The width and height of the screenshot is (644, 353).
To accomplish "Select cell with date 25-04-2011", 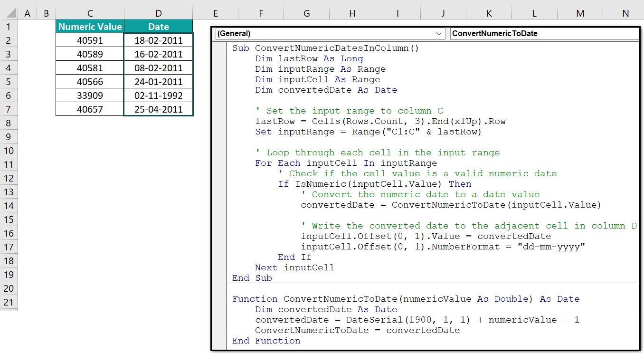I will (x=159, y=109).
